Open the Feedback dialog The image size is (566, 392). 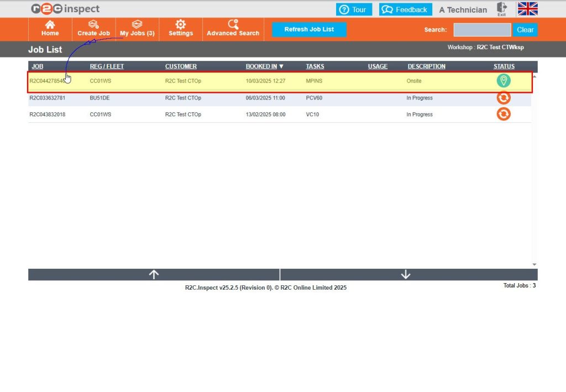[x=405, y=9]
